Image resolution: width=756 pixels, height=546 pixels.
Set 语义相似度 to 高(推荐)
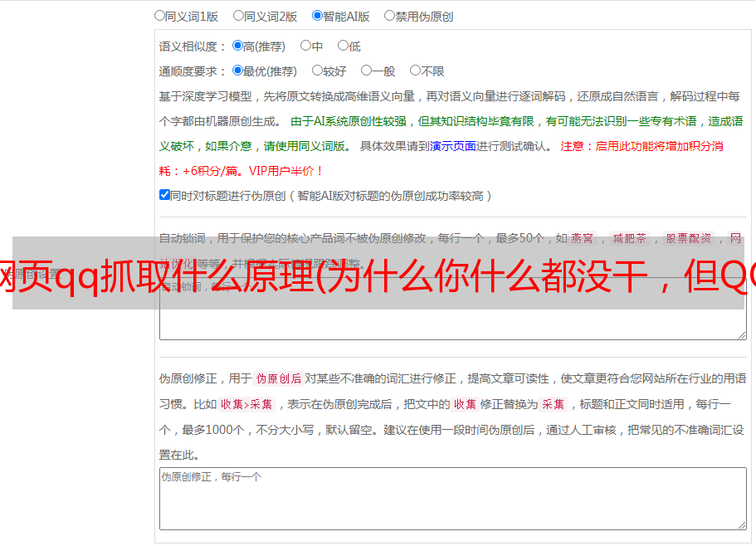[x=237, y=46]
